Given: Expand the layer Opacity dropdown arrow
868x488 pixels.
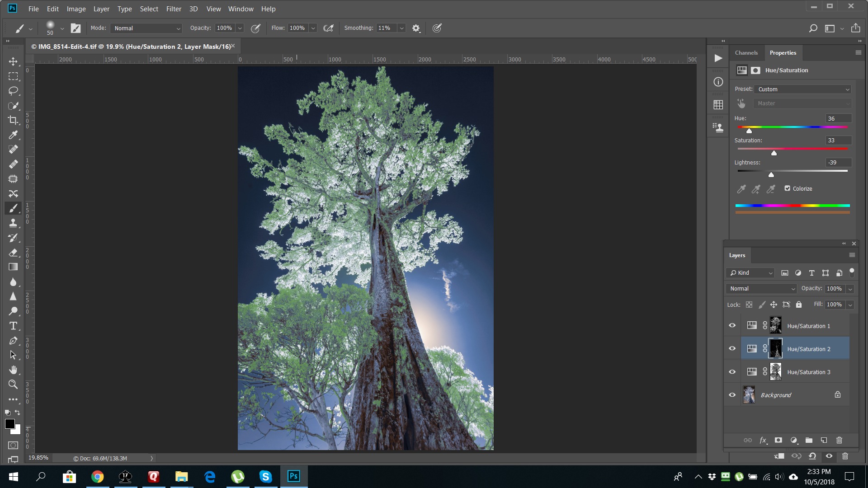Looking at the screenshot, I should coord(850,289).
